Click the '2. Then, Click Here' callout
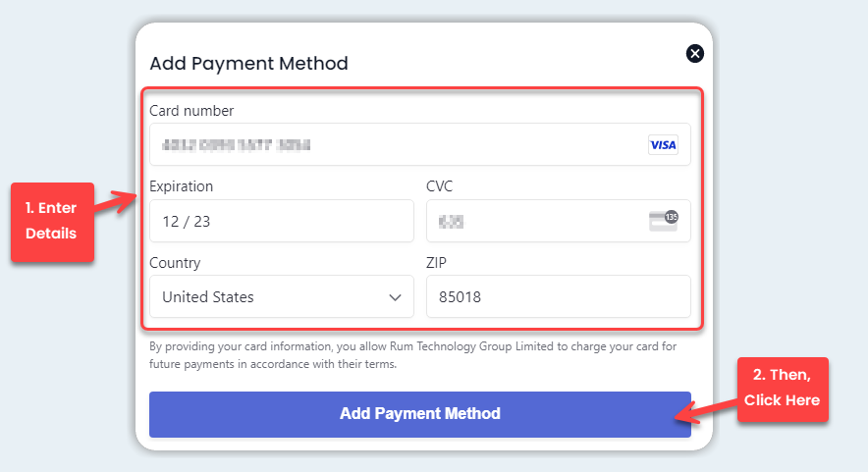Image resolution: width=868 pixels, height=472 pixels. [x=783, y=390]
